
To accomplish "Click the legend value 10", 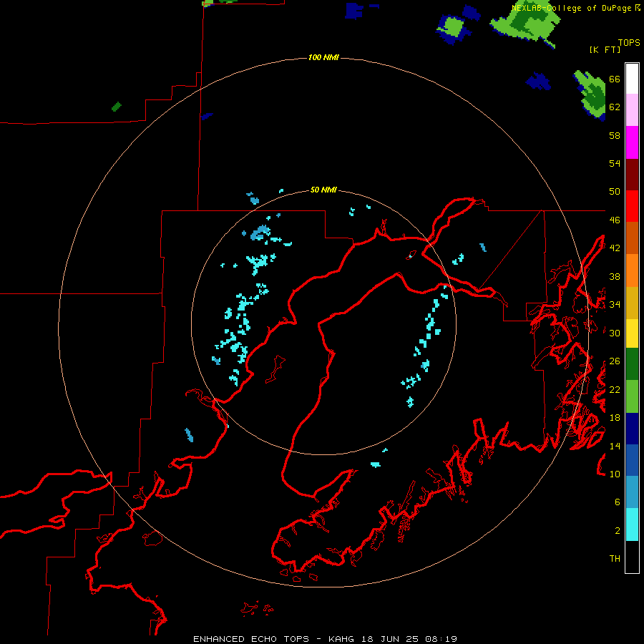I will pos(615,474).
